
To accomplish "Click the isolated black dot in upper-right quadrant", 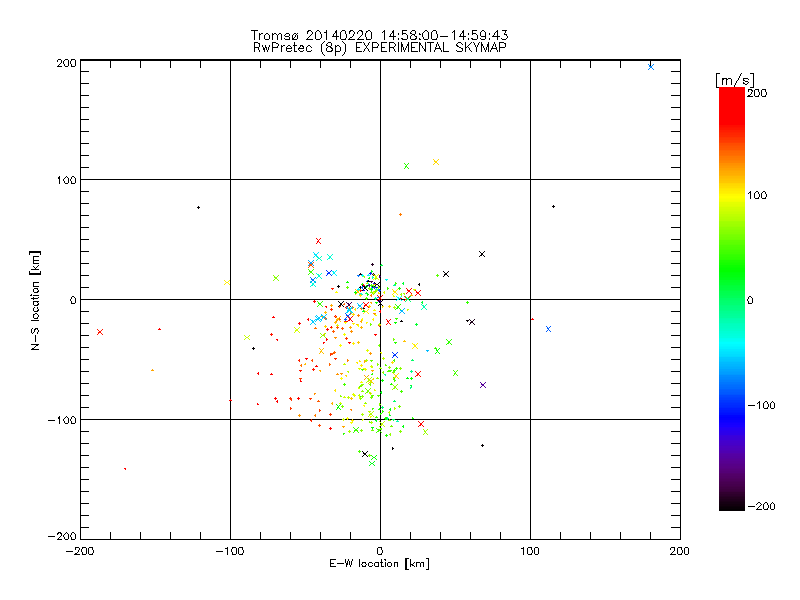I will pos(554,207).
